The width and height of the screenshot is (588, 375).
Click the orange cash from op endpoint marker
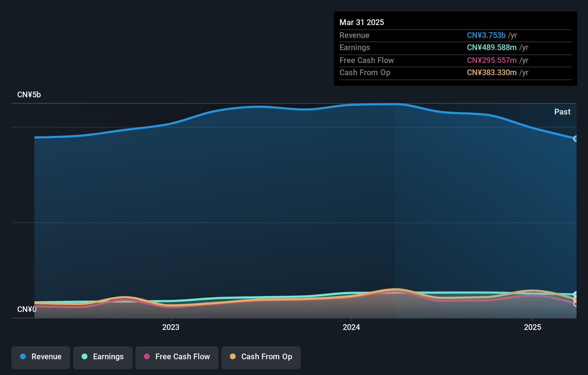pos(575,299)
